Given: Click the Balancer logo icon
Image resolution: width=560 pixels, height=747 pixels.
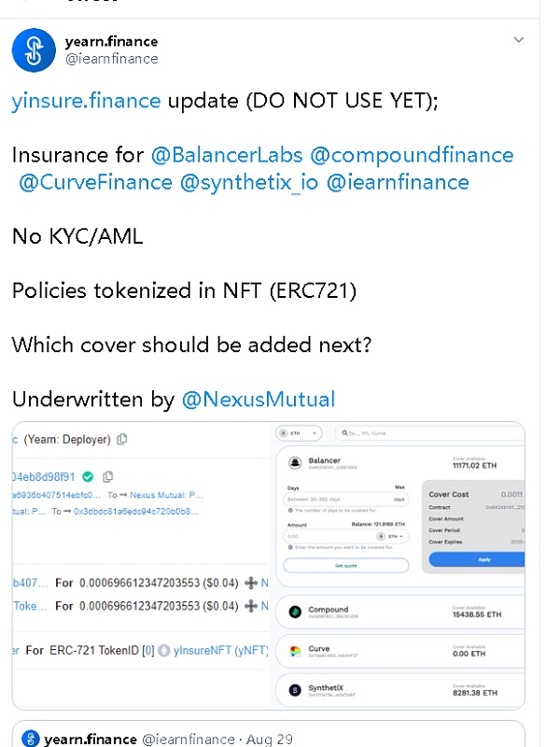Looking at the screenshot, I should tap(296, 463).
